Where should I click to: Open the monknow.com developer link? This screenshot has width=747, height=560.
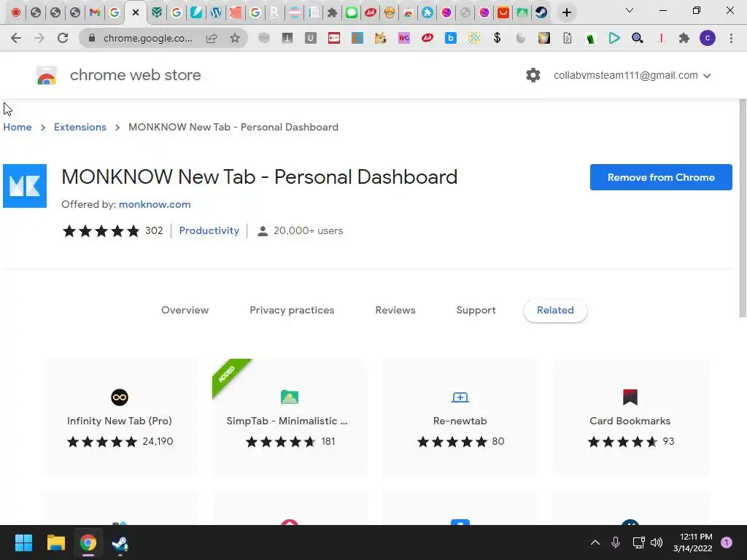coord(155,204)
